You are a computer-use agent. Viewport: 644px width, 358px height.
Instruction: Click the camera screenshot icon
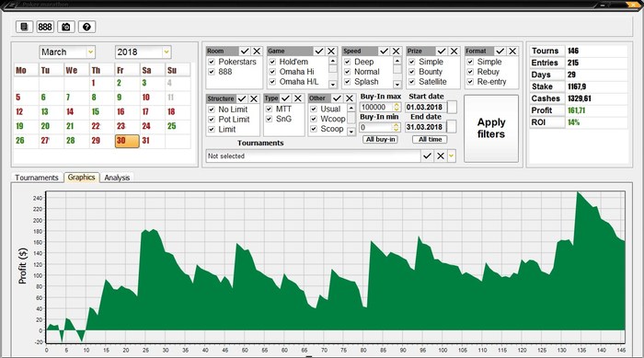(65, 27)
